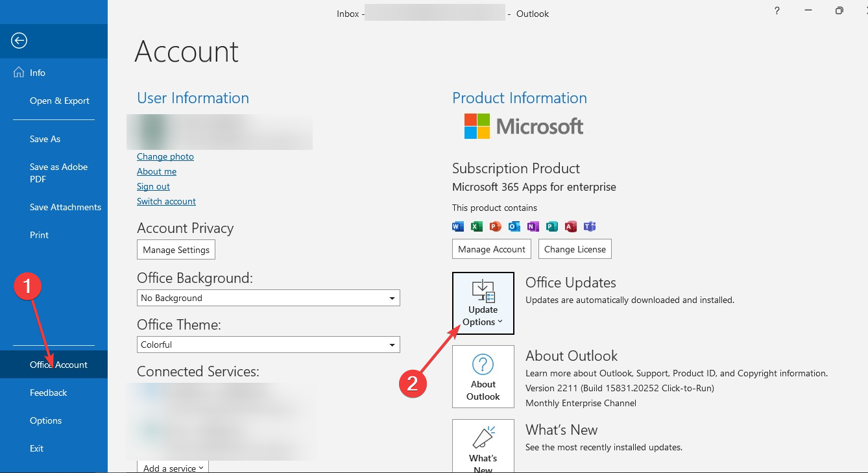Click the PowerPoint app icon

tap(496, 226)
